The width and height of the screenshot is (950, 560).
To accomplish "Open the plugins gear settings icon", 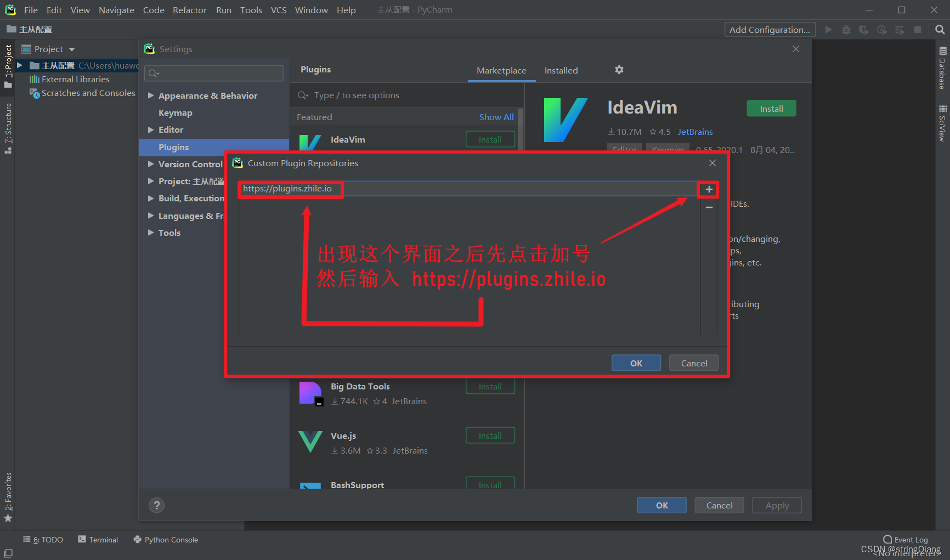I will click(619, 70).
